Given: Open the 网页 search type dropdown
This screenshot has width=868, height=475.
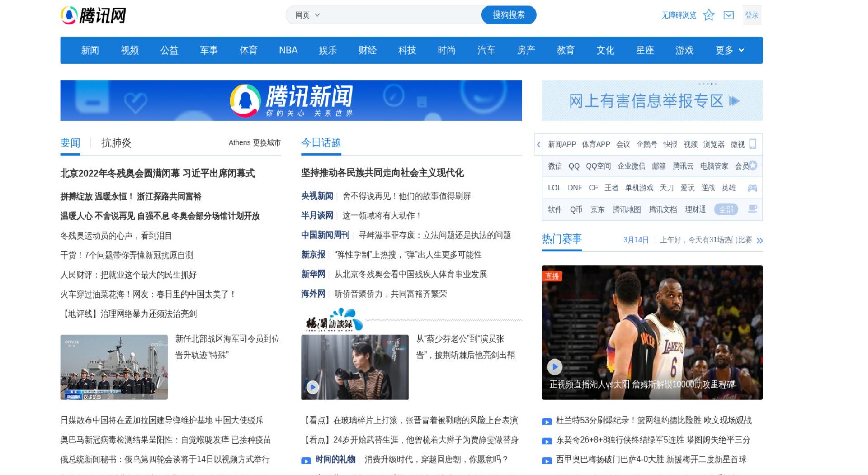Looking at the screenshot, I should 307,15.
